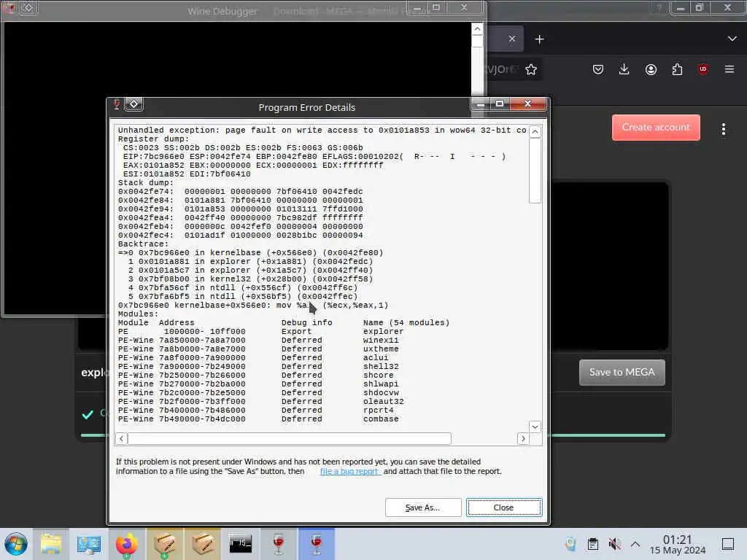This screenshot has width=747, height=560.
Task: Switch to the highlighted Wine taskbar entry
Action: point(317,544)
